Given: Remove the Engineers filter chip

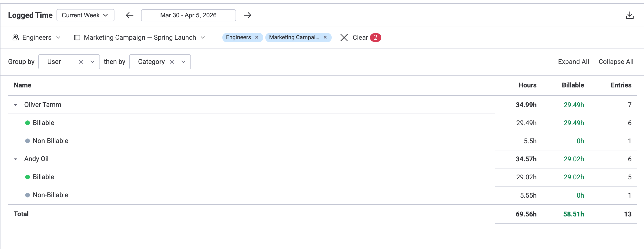Looking at the screenshot, I should coord(256,38).
